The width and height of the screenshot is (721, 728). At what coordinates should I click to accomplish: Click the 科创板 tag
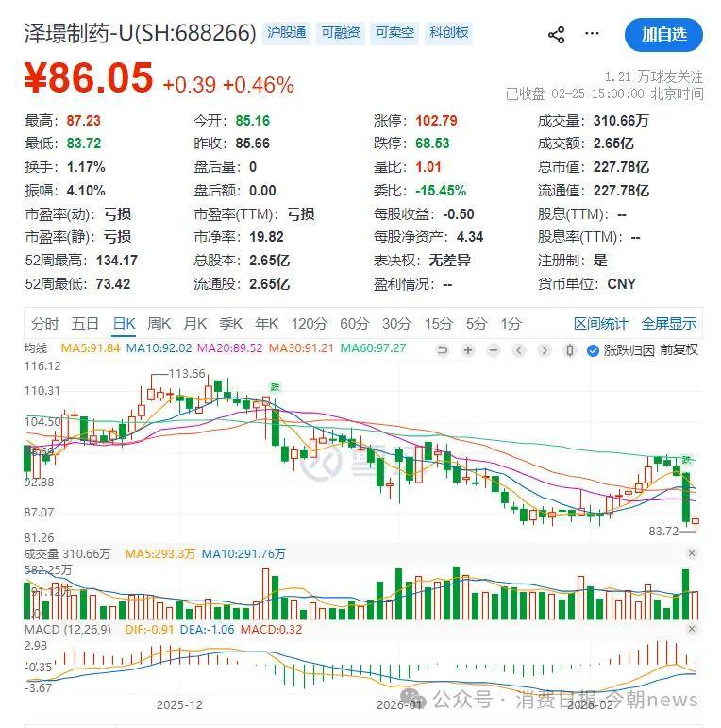[448, 33]
